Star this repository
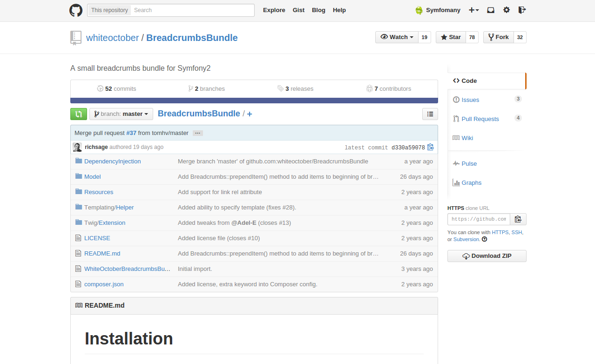The width and height of the screenshot is (595, 364). tap(451, 37)
